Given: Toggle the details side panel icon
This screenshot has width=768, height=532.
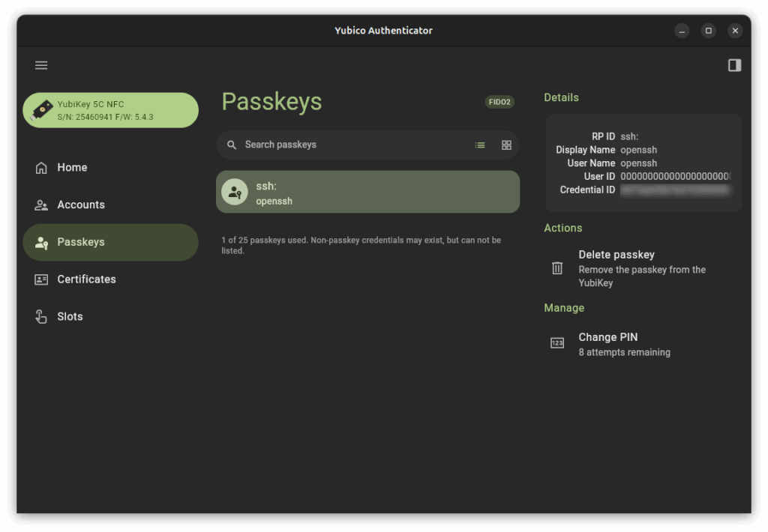Looking at the screenshot, I should tap(734, 65).
